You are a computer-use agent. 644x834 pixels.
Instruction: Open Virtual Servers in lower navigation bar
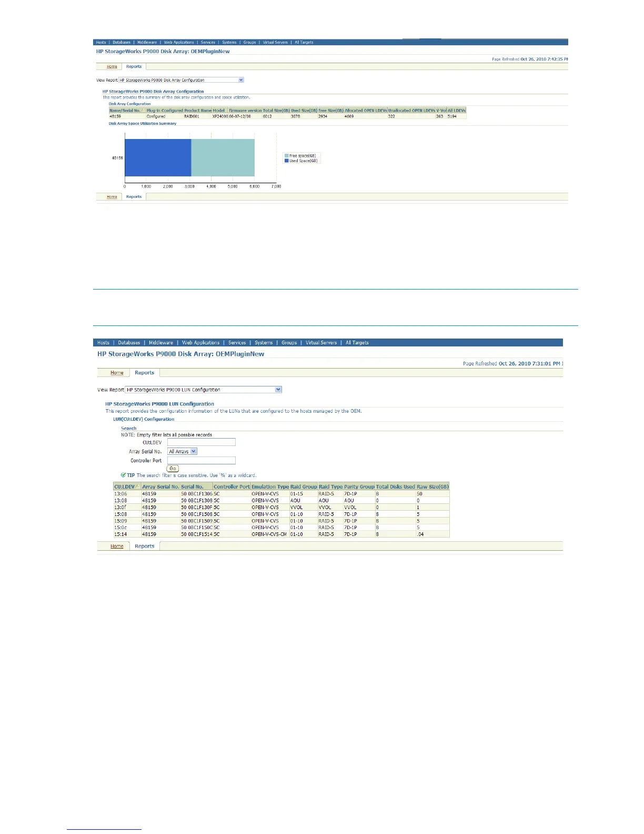point(321,343)
